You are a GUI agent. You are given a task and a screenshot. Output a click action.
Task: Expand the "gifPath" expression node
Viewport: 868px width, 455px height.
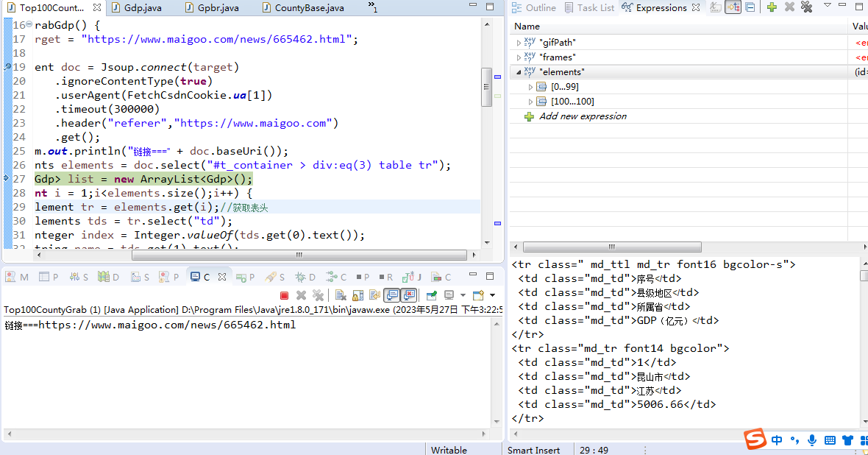pyautogui.click(x=519, y=43)
